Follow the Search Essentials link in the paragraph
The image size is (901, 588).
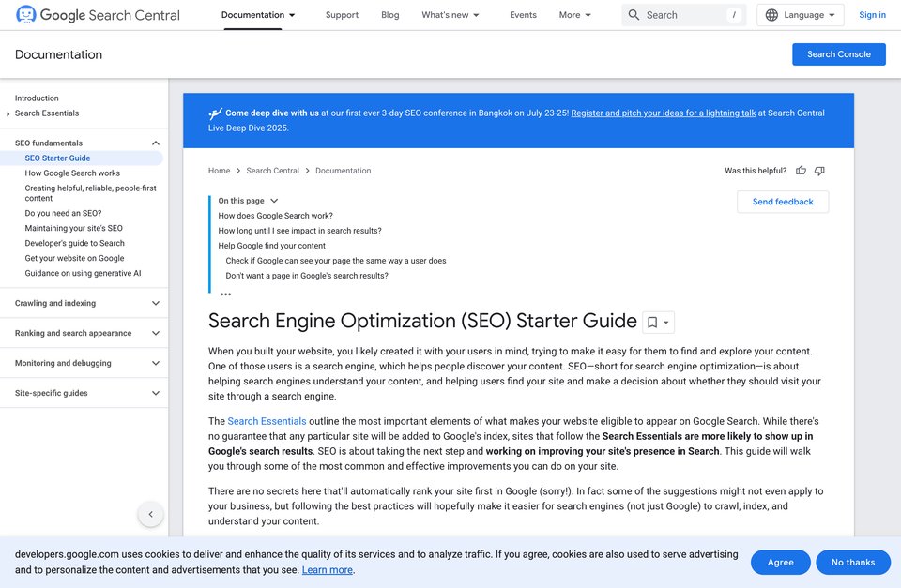[267, 421]
